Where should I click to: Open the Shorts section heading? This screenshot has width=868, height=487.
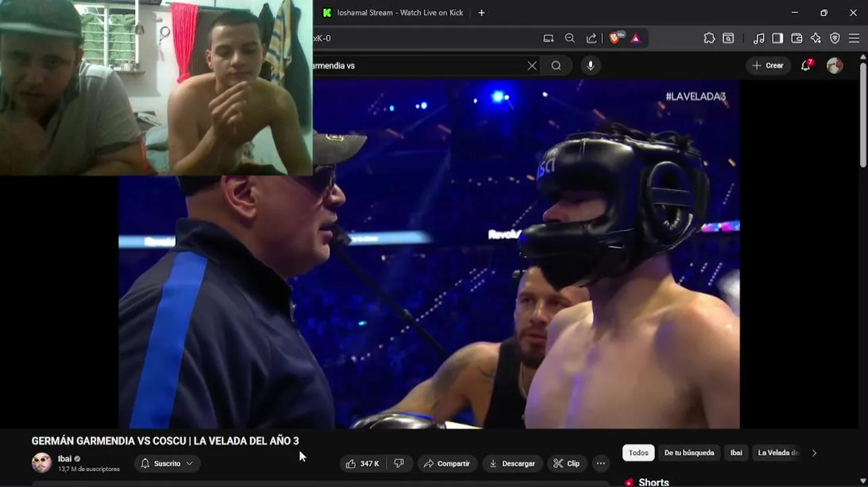[654, 482]
